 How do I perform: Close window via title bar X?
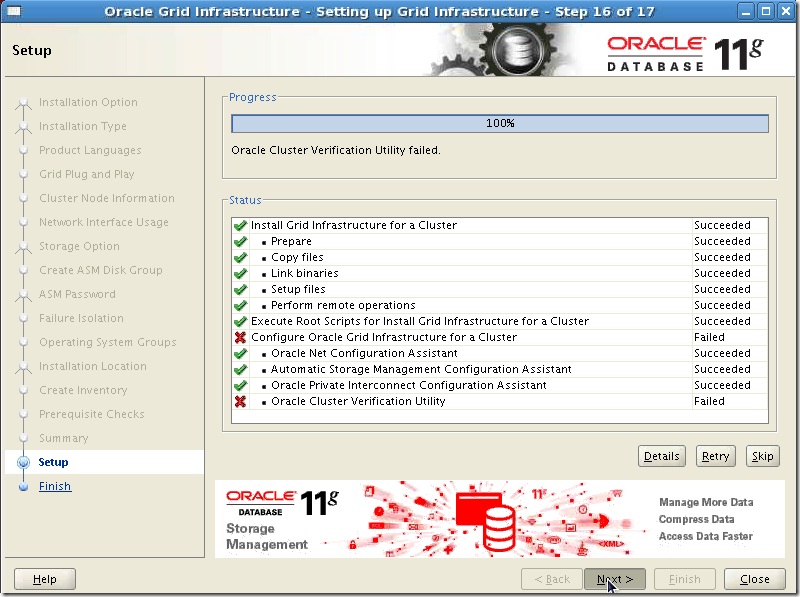click(786, 11)
